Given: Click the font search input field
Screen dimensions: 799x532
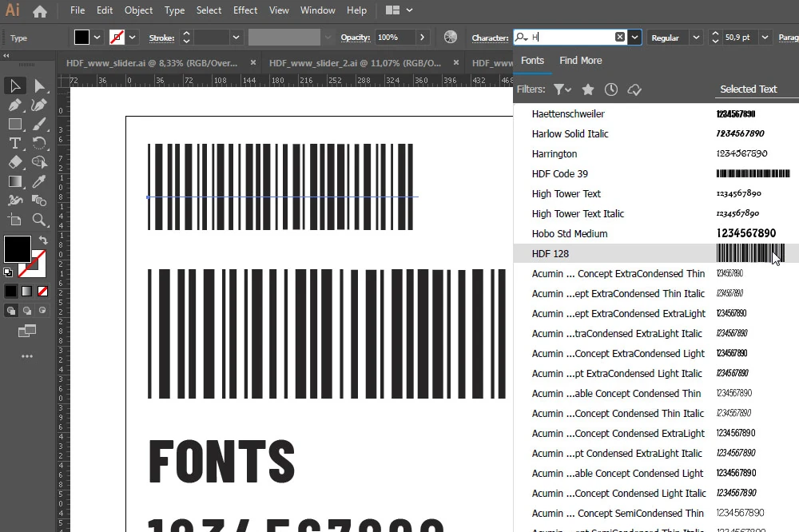Looking at the screenshot, I should tap(570, 38).
